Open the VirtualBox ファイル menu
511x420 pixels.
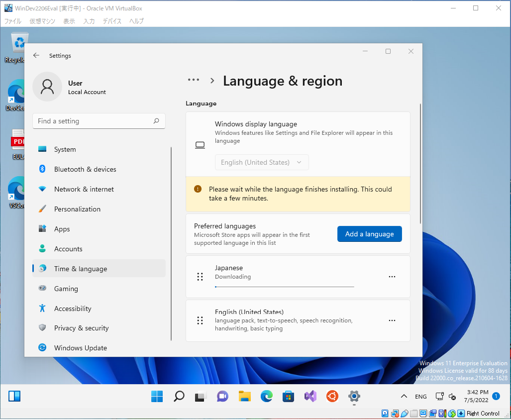coord(13,21)
